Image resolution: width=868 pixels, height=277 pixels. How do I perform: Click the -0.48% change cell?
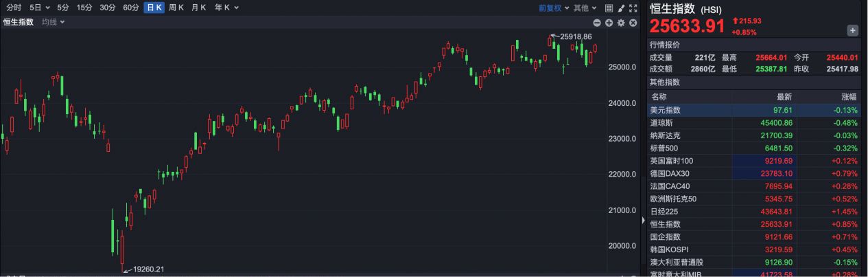[847, 122]
